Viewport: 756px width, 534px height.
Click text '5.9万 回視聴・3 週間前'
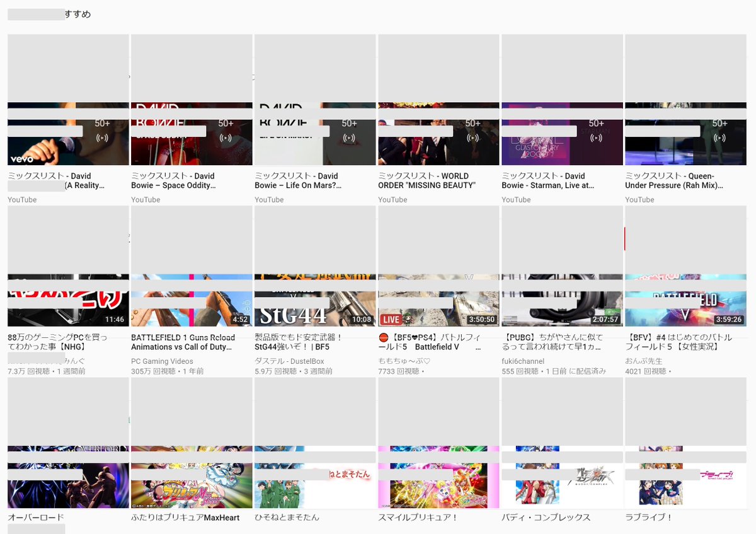pos(294,371)
